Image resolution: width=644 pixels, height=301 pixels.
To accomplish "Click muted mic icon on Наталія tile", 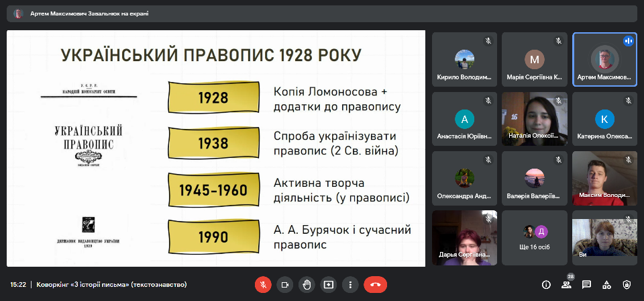I will 559,100.
